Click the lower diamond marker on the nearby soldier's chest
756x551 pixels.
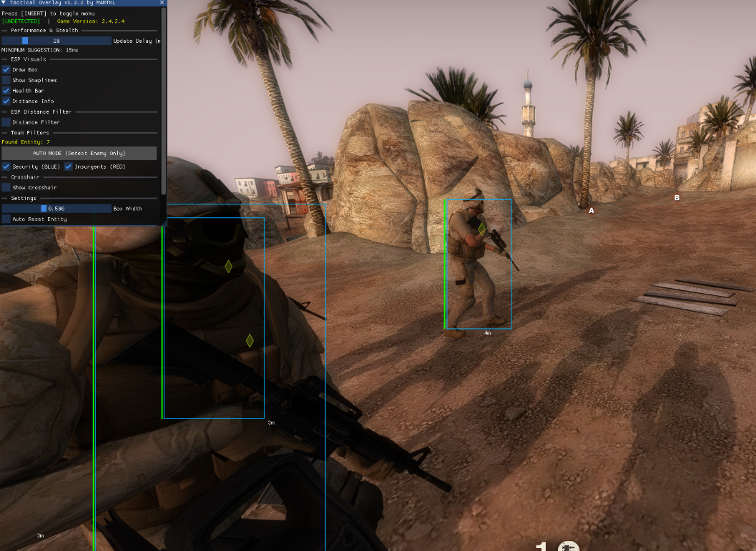(250, 341)
